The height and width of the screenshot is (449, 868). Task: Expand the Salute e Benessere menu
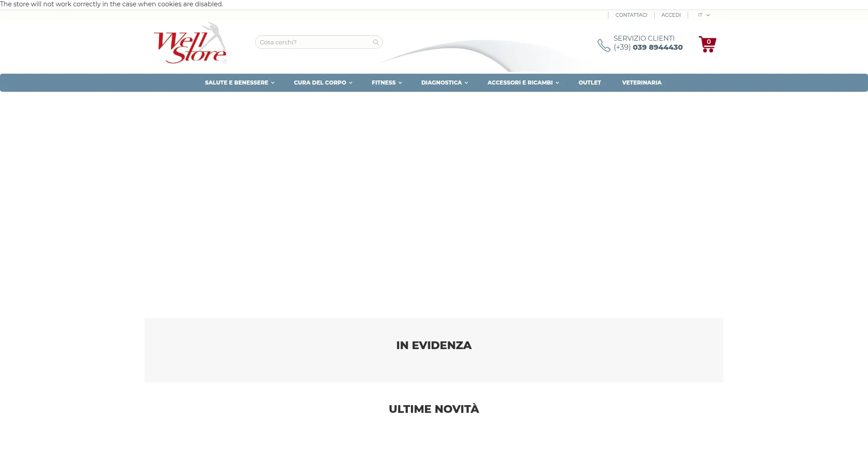point(239,83)
